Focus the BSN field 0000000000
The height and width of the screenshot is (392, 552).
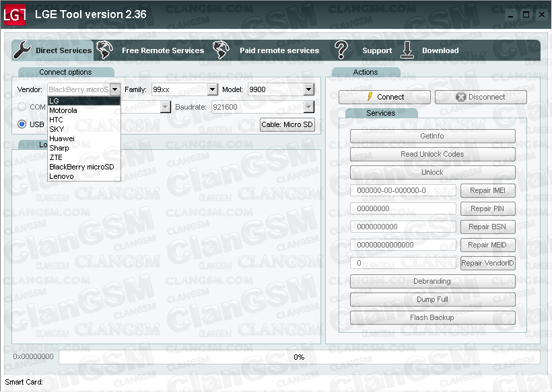pyautogui.click(x=403, y=227)
